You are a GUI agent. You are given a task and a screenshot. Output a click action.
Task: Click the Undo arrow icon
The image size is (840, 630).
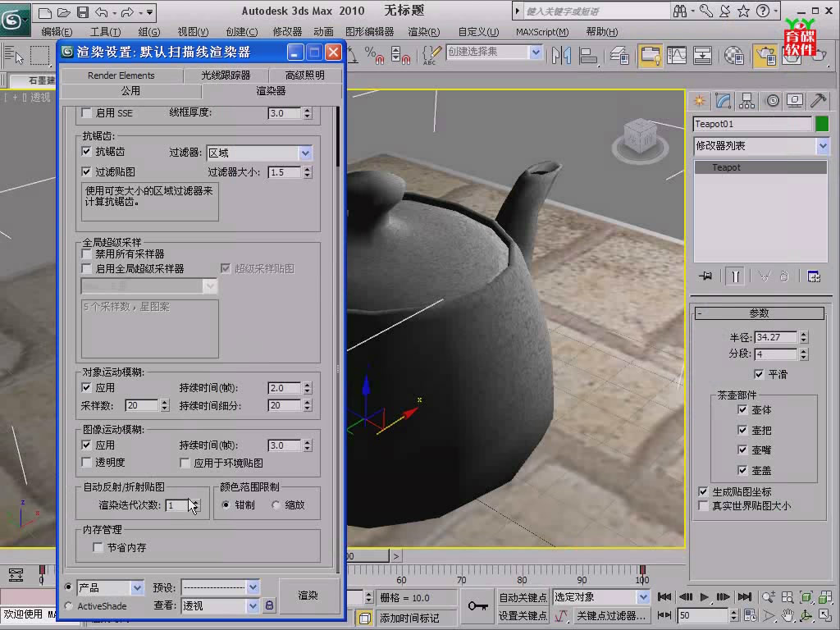coord(101,11)
